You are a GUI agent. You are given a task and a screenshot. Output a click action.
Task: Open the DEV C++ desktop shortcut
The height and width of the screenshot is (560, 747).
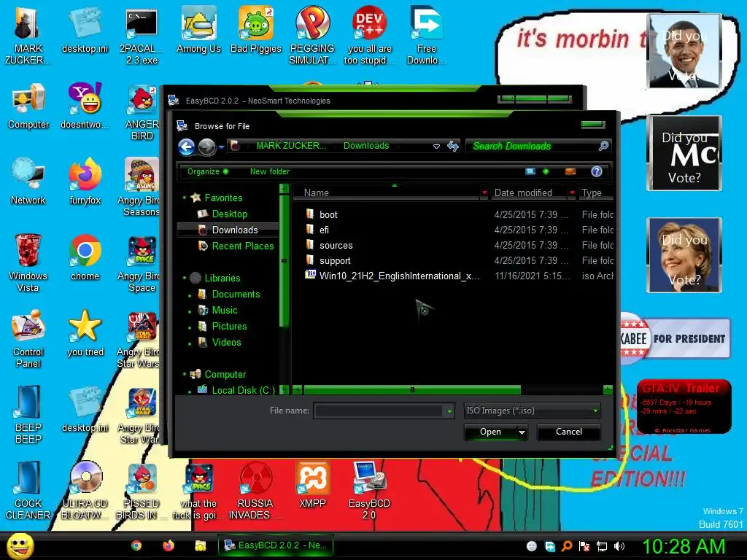(370, 36)
